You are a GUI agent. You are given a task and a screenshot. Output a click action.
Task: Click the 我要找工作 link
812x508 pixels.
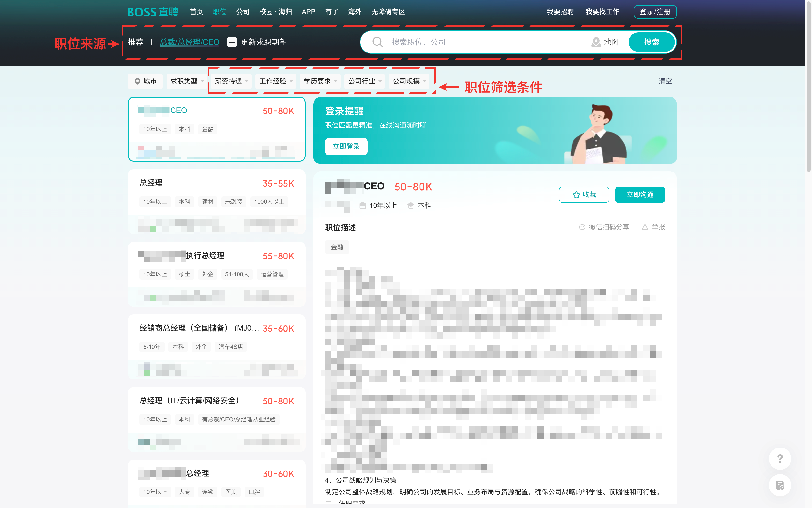(602, 12)
